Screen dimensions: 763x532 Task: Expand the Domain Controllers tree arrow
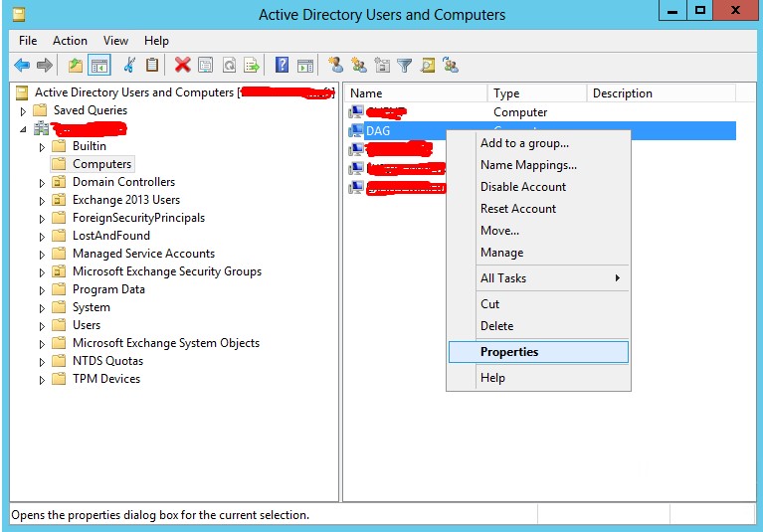[x=42, y=183]
